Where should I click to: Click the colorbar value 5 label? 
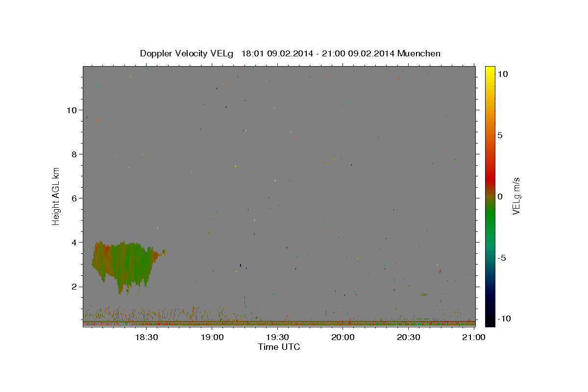point(500,135)
